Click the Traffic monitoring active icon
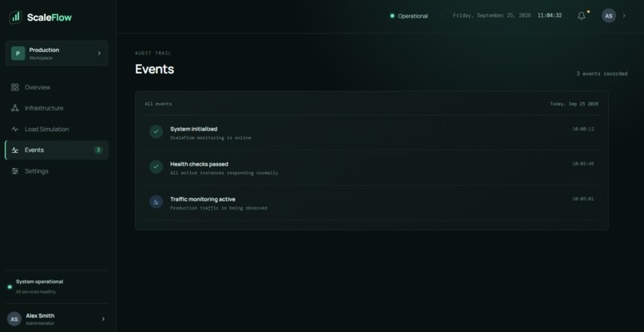Screen dimensions: 644x332 click(156, 202)
